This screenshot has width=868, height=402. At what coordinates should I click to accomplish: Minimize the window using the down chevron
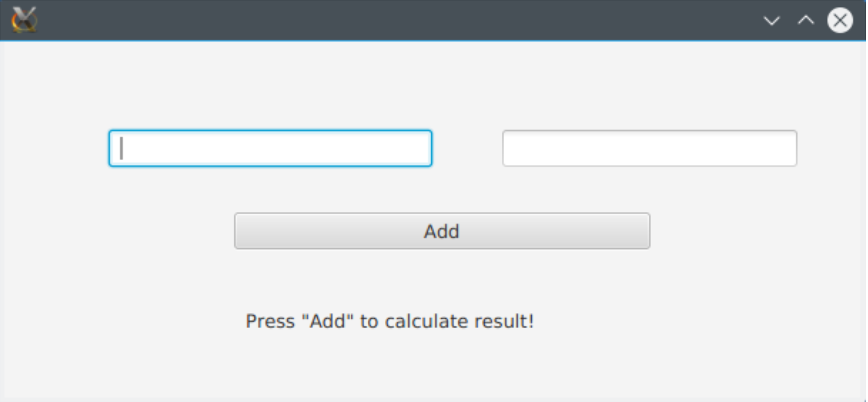point(772,21)
